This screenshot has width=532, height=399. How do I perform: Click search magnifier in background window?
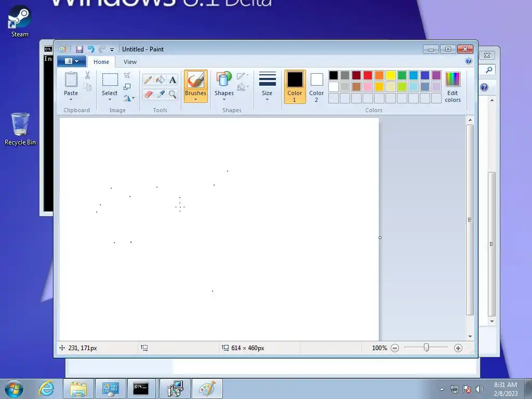489,70
